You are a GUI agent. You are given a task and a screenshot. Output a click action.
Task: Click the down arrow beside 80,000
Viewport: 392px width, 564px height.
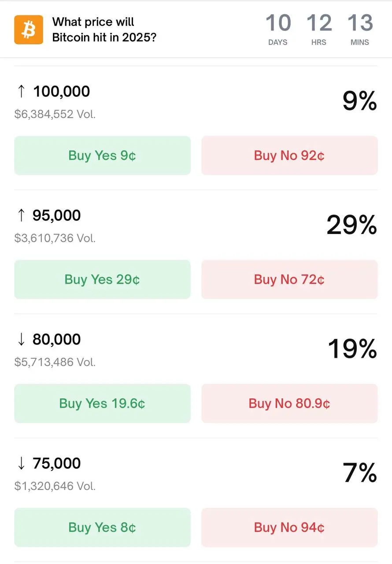click(21, 339)
